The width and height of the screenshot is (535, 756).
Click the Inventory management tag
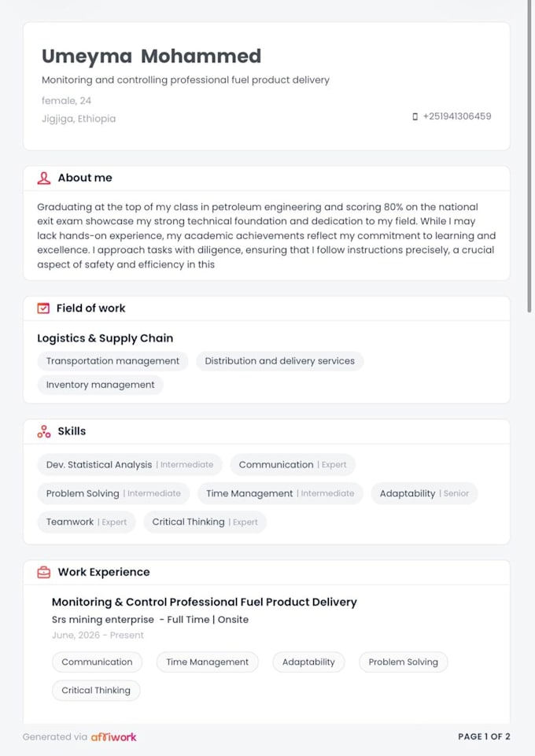click(100, 385)
